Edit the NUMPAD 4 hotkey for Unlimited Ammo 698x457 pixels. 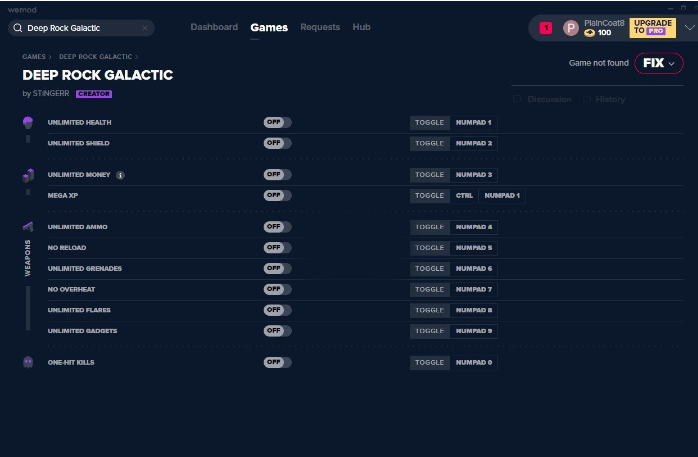[474, 227]
